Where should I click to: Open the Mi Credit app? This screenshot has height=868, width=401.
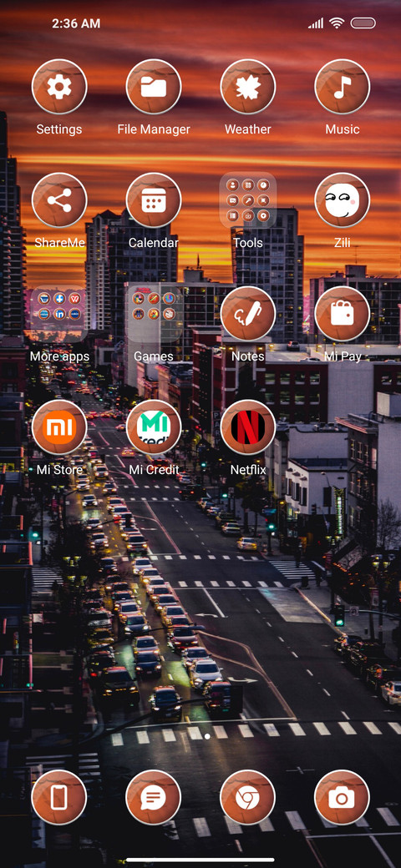[x=154, y=427]
